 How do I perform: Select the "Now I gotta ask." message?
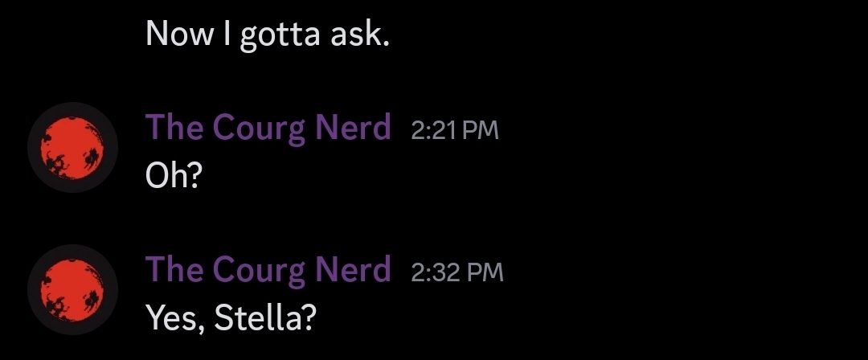(267, 34)
